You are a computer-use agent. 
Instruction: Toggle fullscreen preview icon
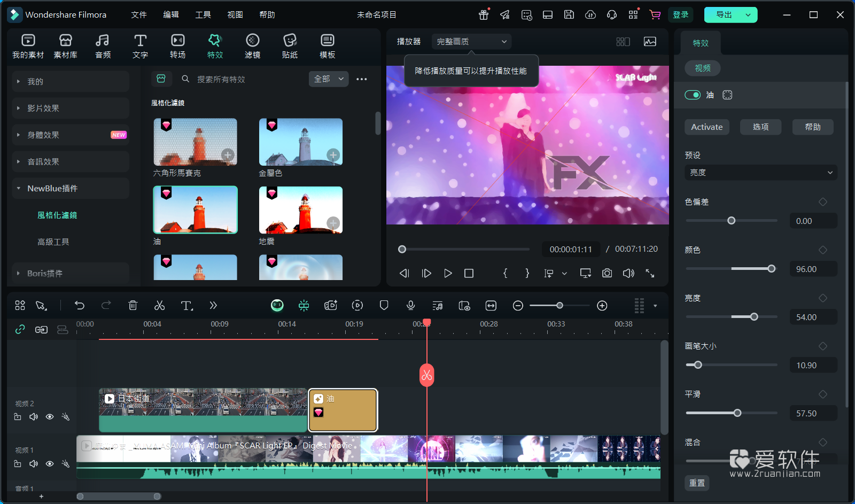[650, 273]
